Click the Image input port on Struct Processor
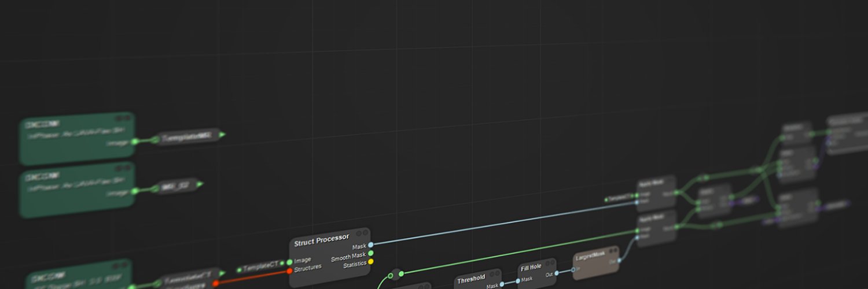The width and height of the screenshot is (868, 289). point(289,262)
